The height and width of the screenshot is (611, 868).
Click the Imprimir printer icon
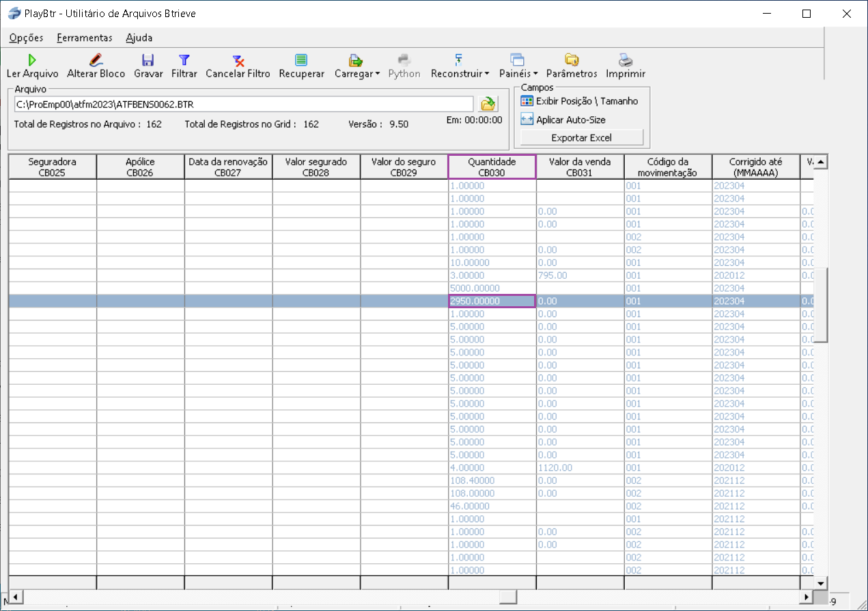pyautogui.click(x=625, y=60)
